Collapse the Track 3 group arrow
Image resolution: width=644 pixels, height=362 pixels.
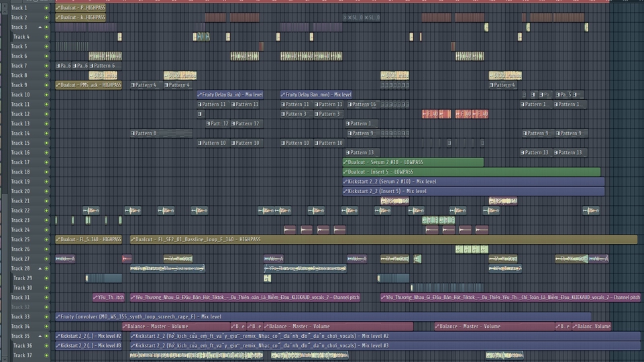click(40, 27)
